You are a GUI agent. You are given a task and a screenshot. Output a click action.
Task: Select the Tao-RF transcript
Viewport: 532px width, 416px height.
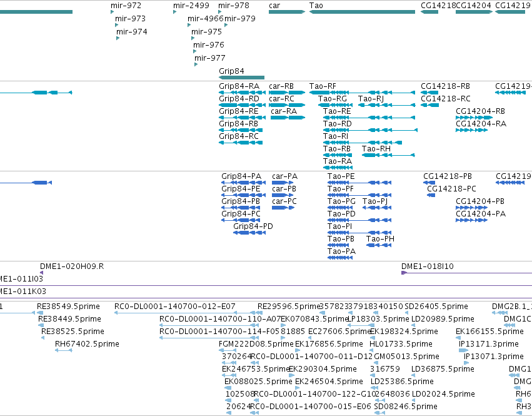click(362, 93)
